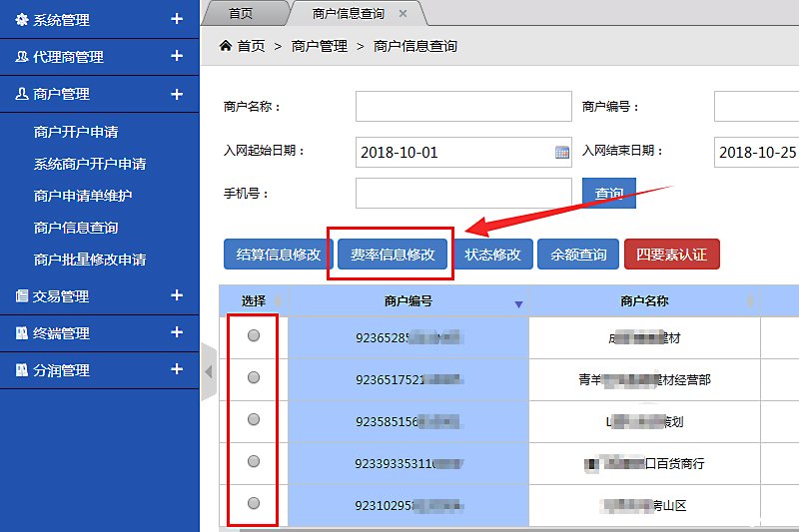Open 商户批量修改申请 in sidebar

click(x=90, y=260)
